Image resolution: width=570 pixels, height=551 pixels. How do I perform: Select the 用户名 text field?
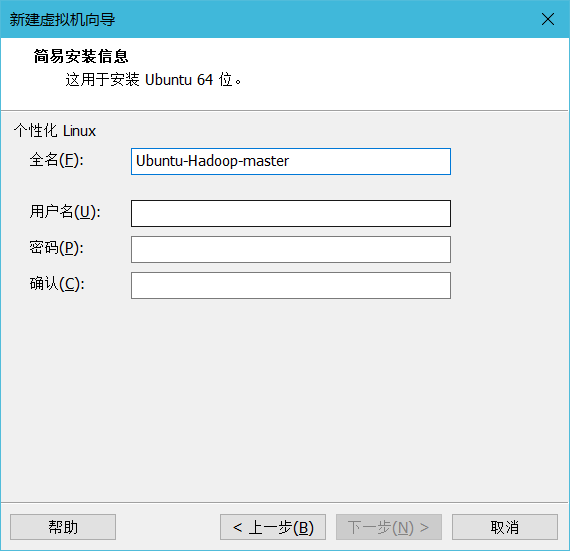coord(291,213)
